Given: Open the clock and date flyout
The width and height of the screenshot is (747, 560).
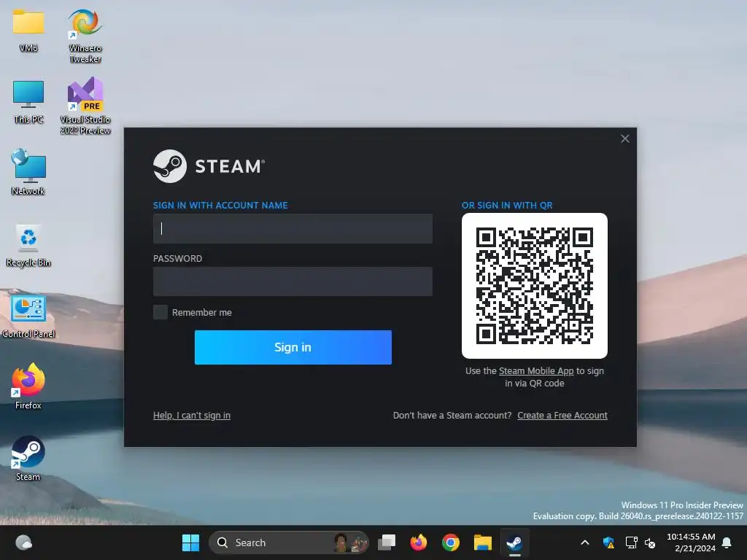Looking at the screenshot, I should [691, 542].
